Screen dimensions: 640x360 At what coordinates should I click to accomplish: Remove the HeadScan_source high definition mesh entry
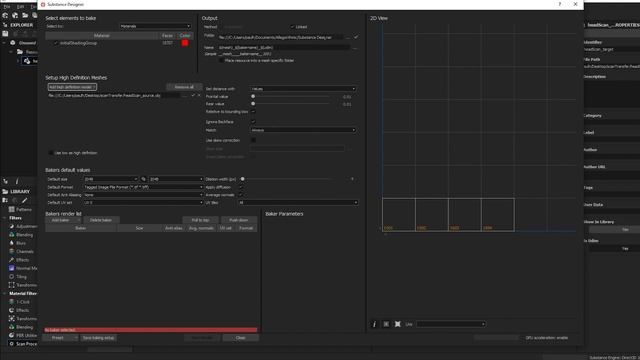tap(199, 96)
